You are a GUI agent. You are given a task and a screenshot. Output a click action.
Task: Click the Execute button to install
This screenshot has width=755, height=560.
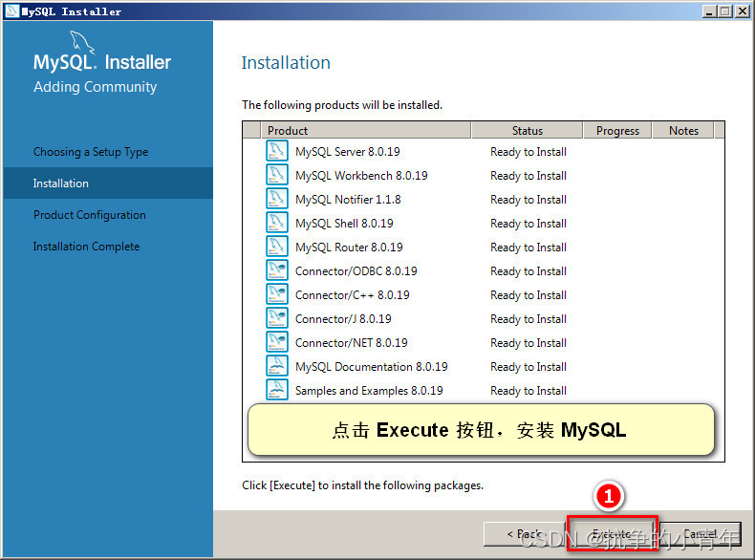pos(612,533)
